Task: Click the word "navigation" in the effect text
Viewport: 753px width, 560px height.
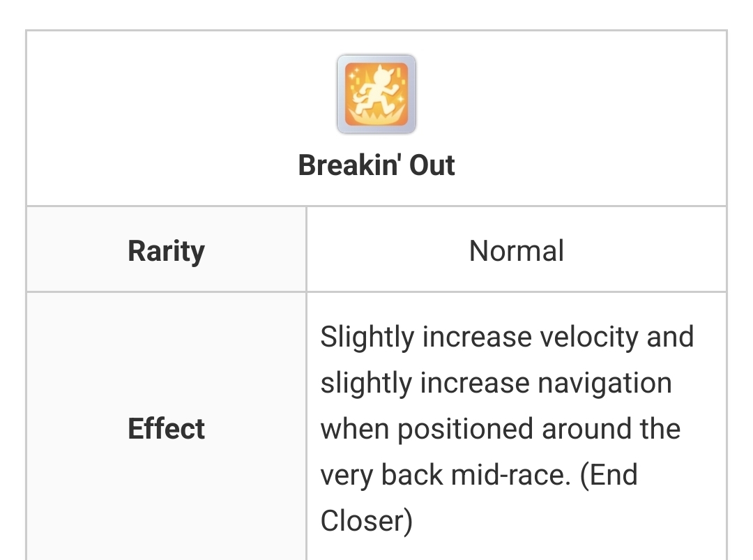Action: coord(604,384)
